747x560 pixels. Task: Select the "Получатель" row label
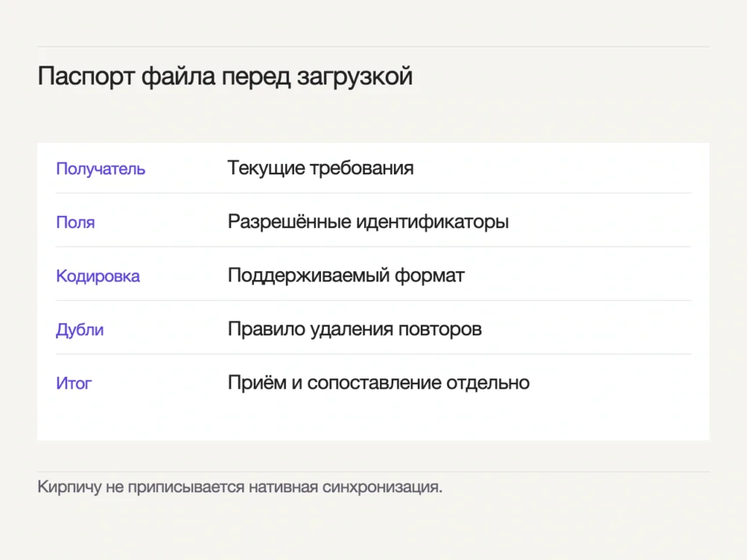coord(101,168)
